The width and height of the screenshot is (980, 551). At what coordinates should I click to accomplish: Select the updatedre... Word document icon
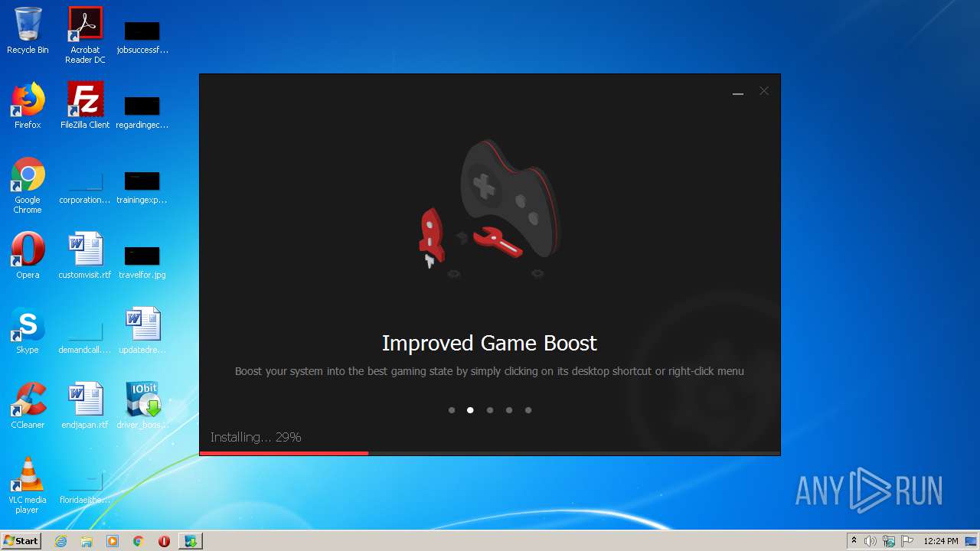click(142, 331)
